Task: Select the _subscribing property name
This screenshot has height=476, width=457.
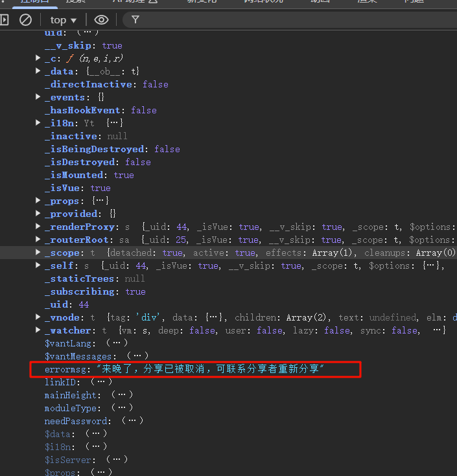Action: coord(80,291)
